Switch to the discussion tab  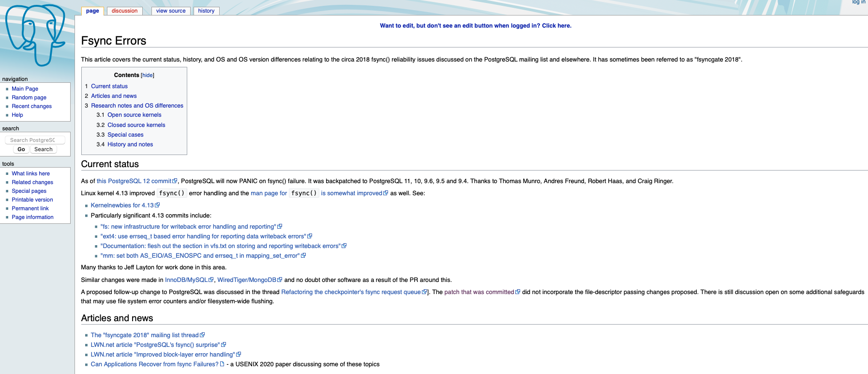[124, 11]
